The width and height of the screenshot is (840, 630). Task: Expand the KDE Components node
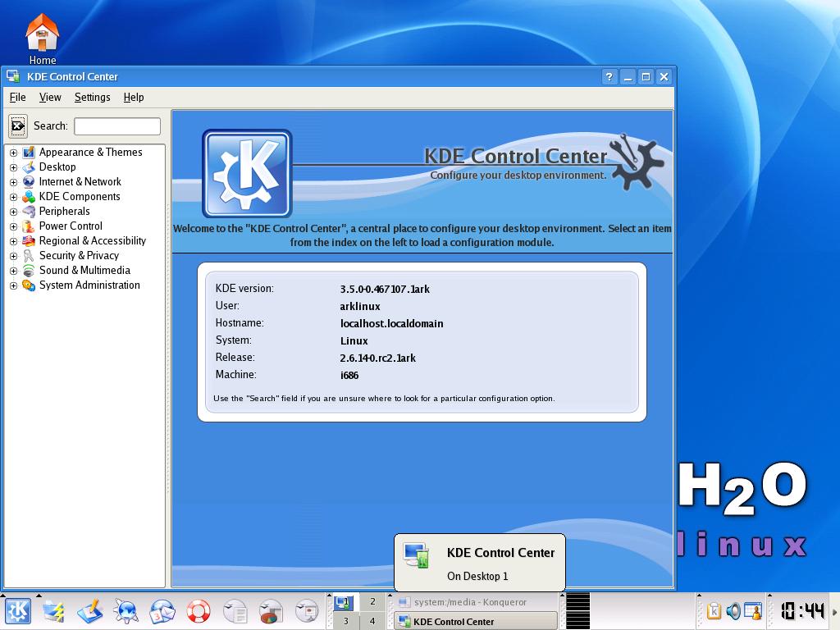coord(13,197)
